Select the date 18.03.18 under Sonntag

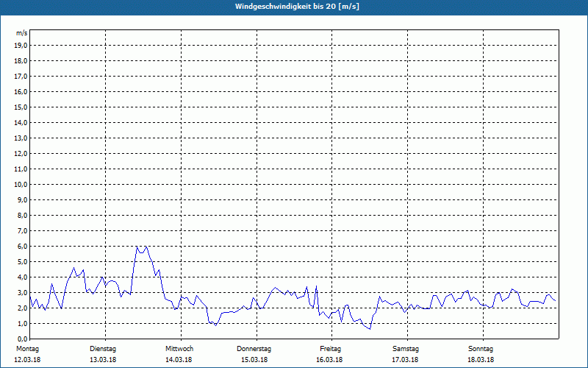pos(481,360)
